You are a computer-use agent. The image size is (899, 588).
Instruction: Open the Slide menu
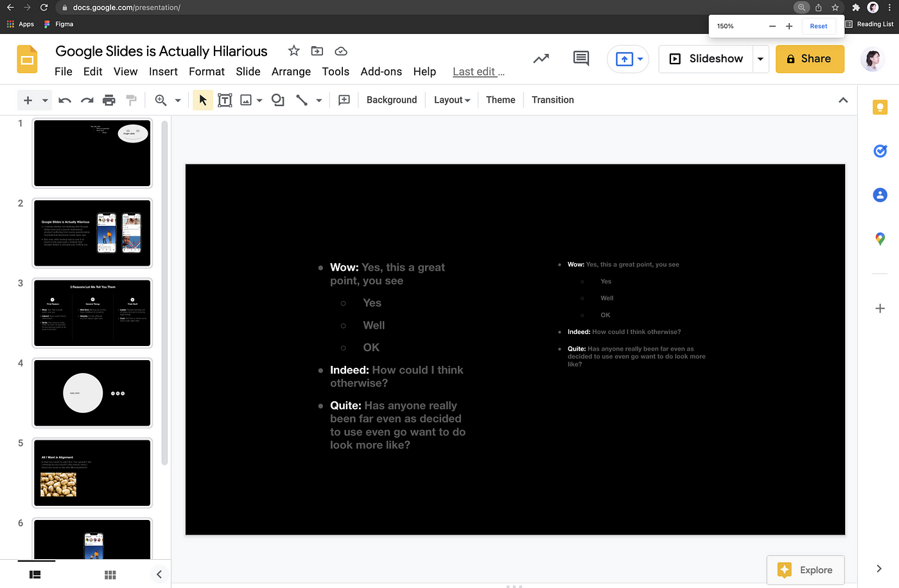248,72
